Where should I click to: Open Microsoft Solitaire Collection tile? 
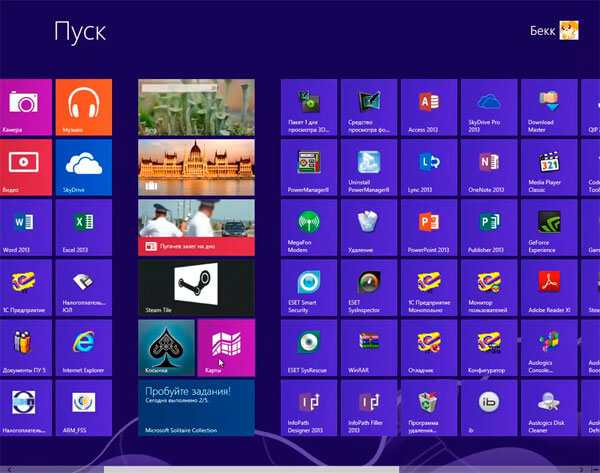point(196,408)
